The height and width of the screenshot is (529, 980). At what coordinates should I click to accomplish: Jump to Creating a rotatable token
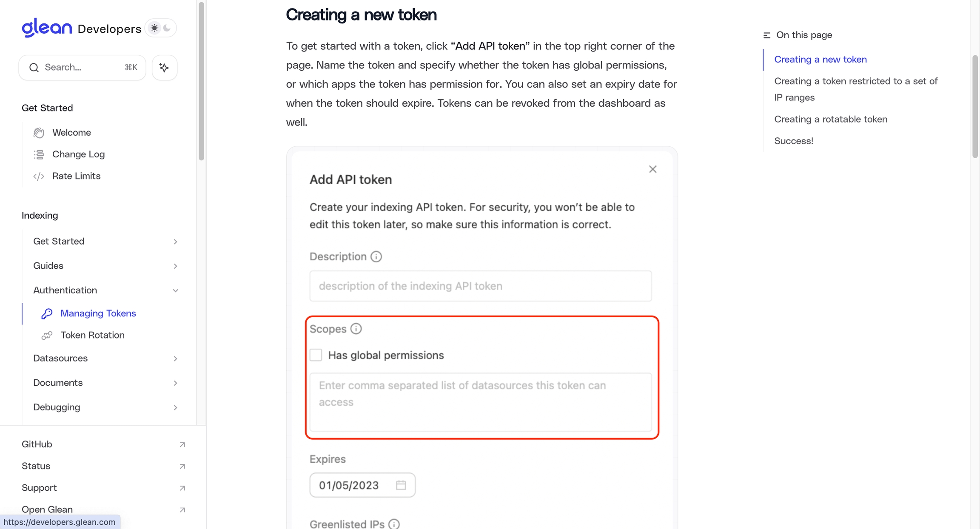831,119
